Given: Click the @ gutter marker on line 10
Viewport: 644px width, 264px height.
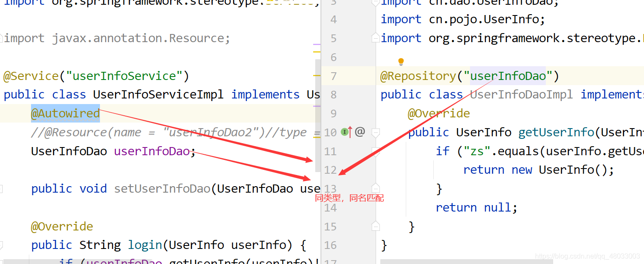Looking at the screenshot, I should (x=360, y=132).
